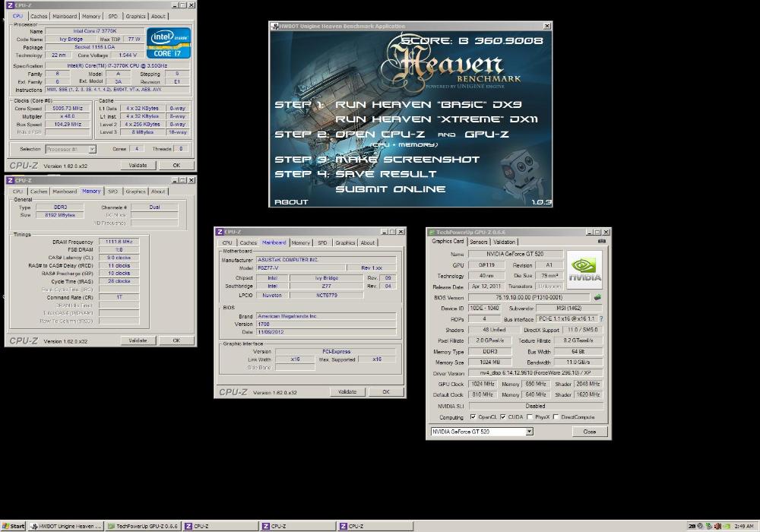
Task: Save BIOS using the green chip icon
Action: (x=597, y=297)
